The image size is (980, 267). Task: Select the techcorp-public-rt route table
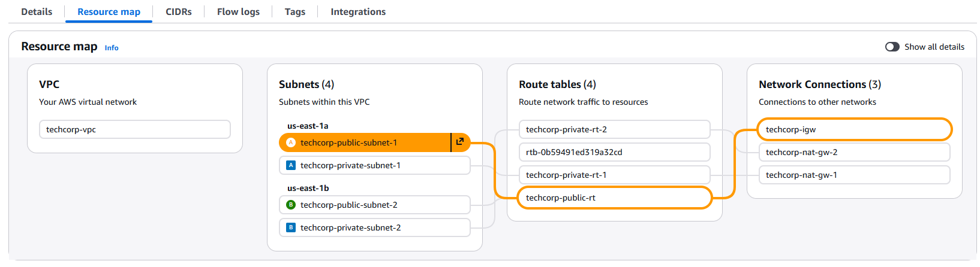click(x=614, y=198)
